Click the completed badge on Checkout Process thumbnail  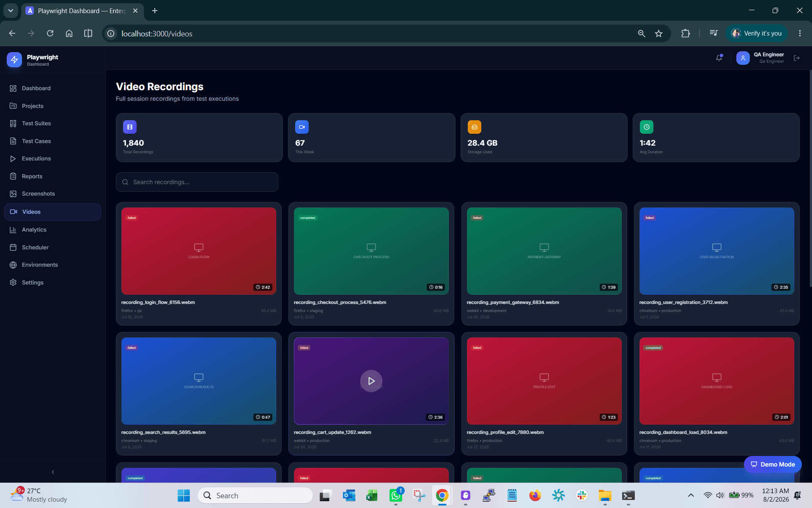[307, 218]
